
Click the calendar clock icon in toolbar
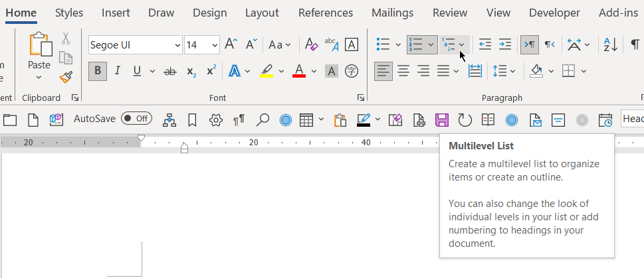[x=605, y=120]
